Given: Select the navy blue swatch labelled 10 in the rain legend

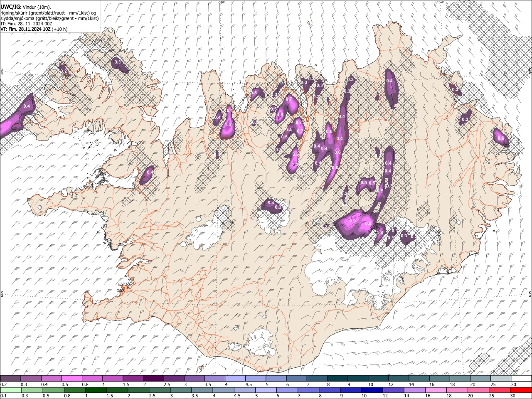Looking at the screenshot, I should [372, 390].
